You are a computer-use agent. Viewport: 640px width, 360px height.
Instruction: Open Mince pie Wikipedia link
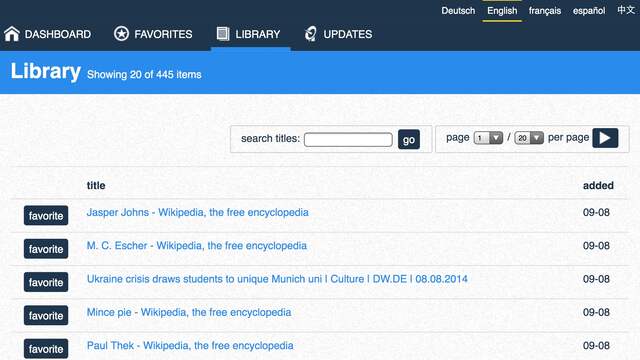tap(189, 313)
